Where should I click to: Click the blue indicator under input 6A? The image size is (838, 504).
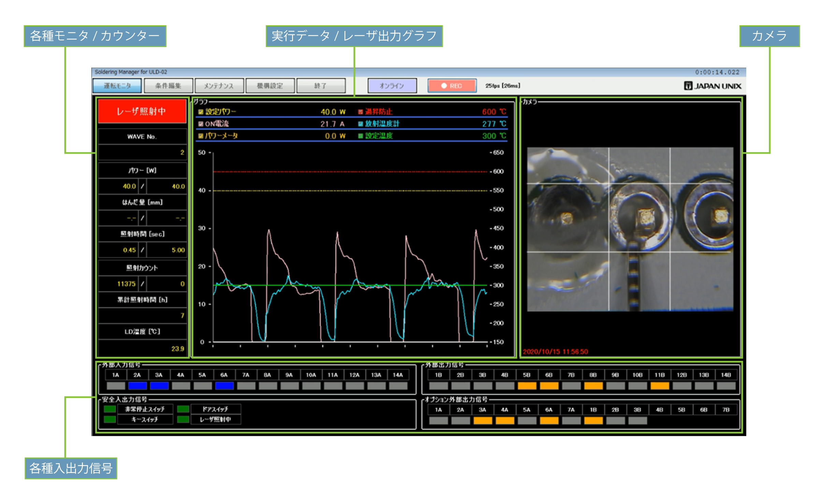(224, 386)
